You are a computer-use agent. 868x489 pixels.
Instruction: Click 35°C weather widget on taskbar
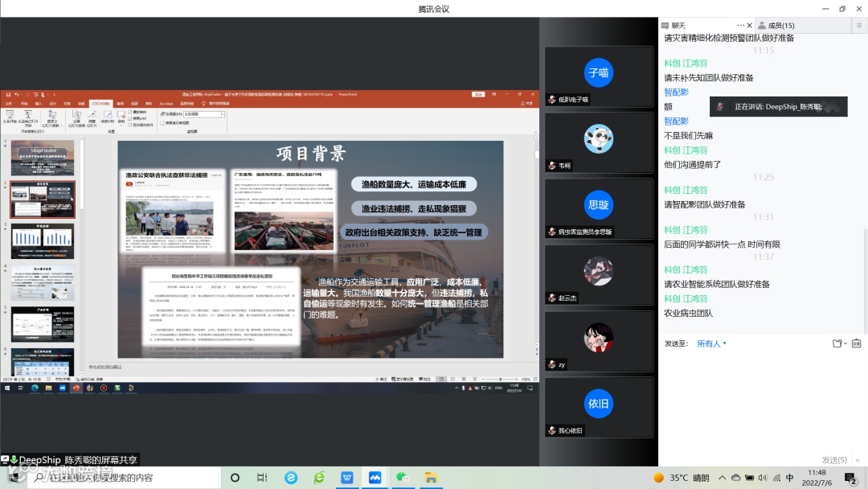tap(681, 478)
